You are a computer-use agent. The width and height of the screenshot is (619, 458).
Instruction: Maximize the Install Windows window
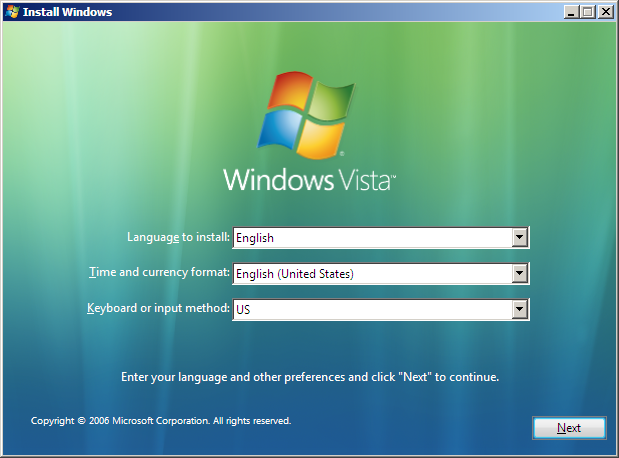tap(588, 12)
